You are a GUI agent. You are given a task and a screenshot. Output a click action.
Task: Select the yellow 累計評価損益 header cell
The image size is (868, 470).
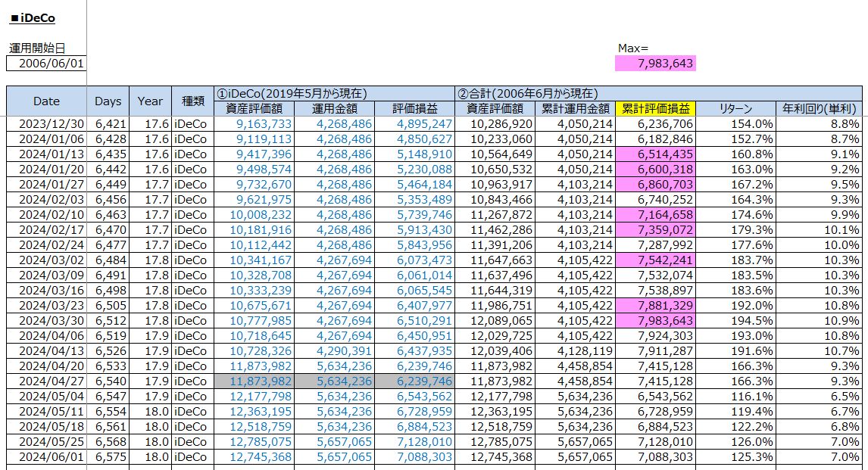(x=656, y=109)
